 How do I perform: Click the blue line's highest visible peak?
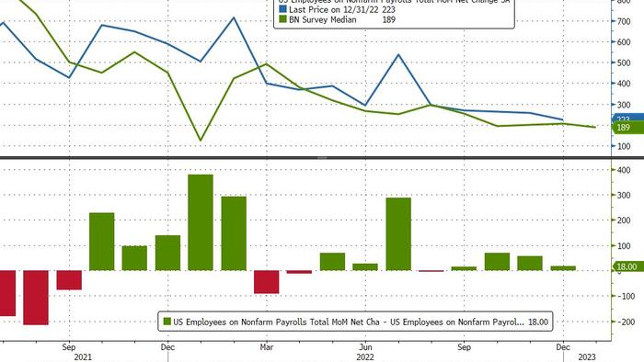pyautogui.click(x=234, y=17)
